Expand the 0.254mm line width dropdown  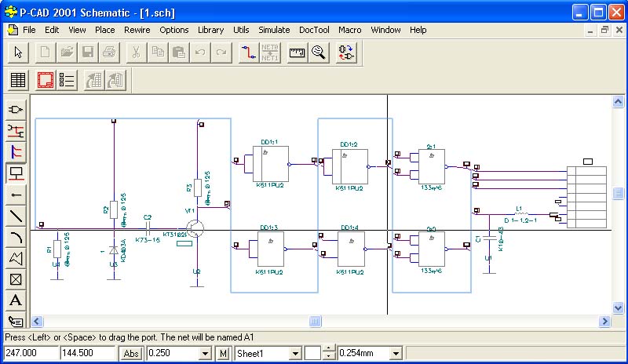coord(396,354)
